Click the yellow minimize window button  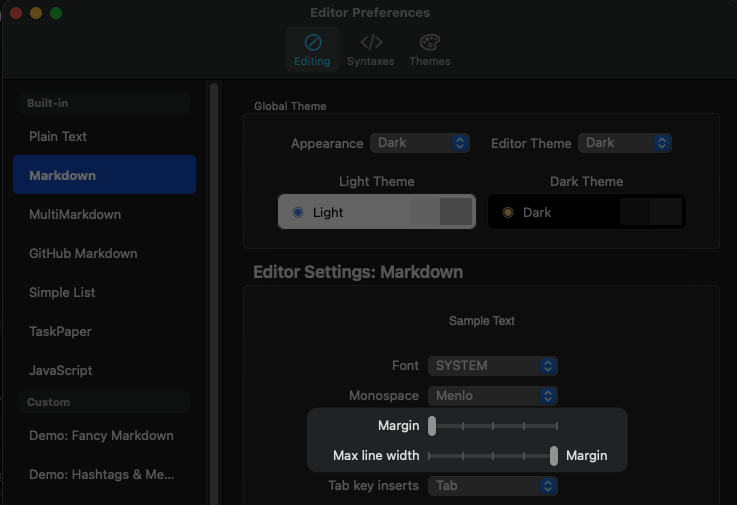point(36,13)
